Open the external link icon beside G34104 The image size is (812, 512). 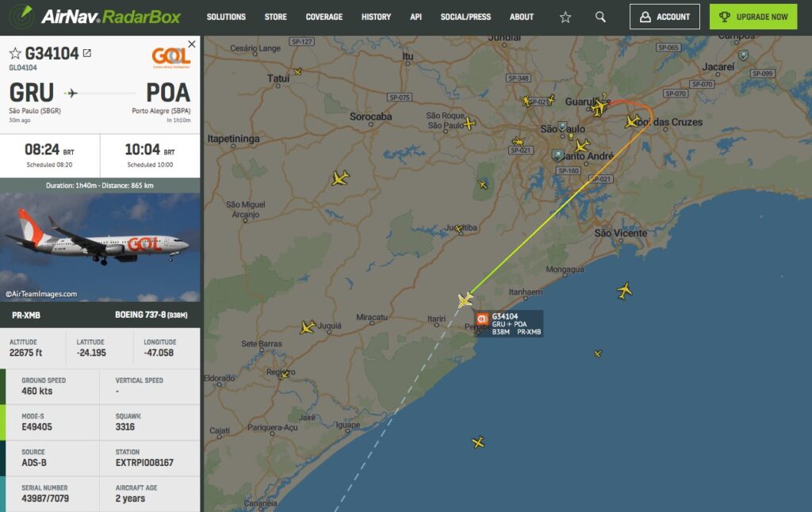click(87, 53)
